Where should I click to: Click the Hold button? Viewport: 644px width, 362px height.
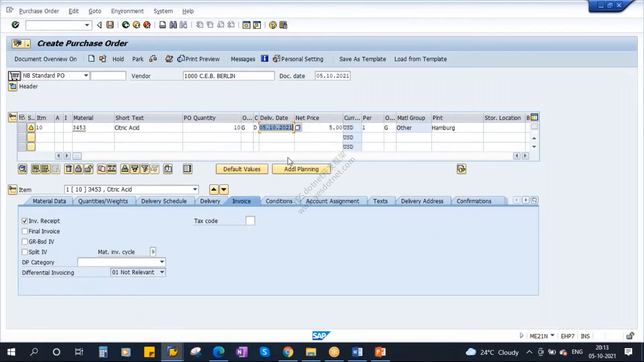pyautogui.click(x=118, y=59)
